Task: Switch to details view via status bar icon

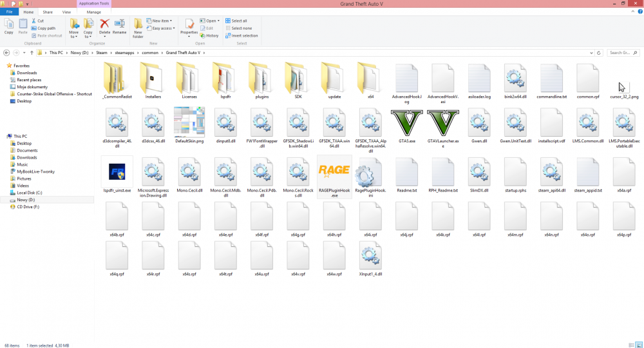Action: tap(631, 345)
